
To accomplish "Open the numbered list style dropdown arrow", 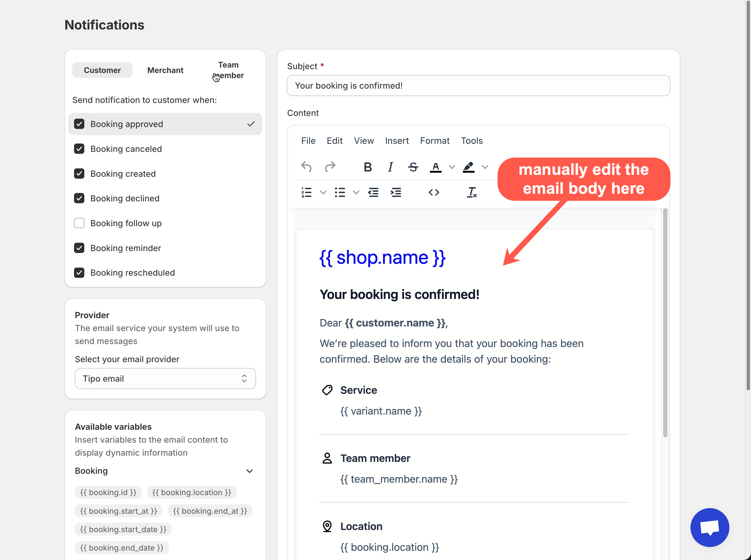I will tap(323, 192).
